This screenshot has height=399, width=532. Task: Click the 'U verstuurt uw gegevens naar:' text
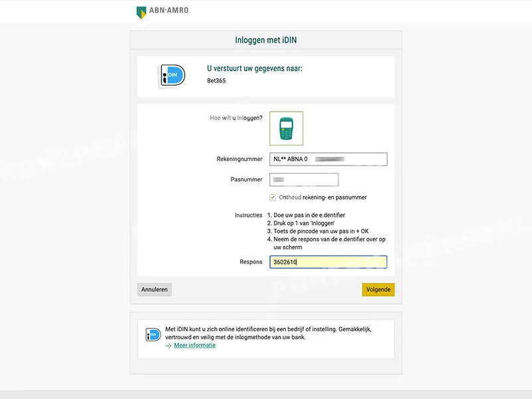255,68
